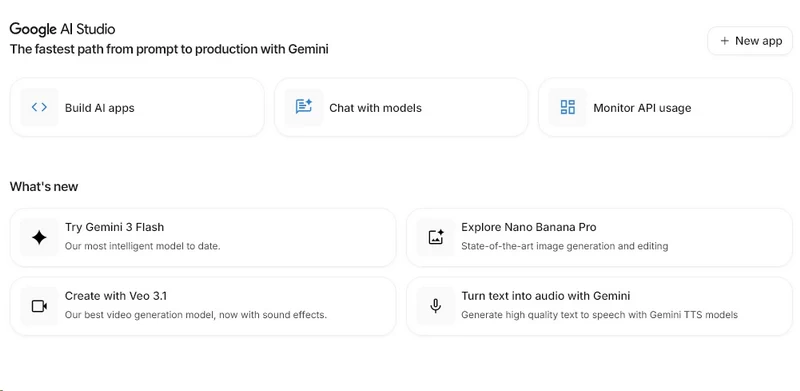This screenshot has width=800, height=391.
Task: Open the dashboard grid icon for API usage
Action: click(x=567, y=107)
